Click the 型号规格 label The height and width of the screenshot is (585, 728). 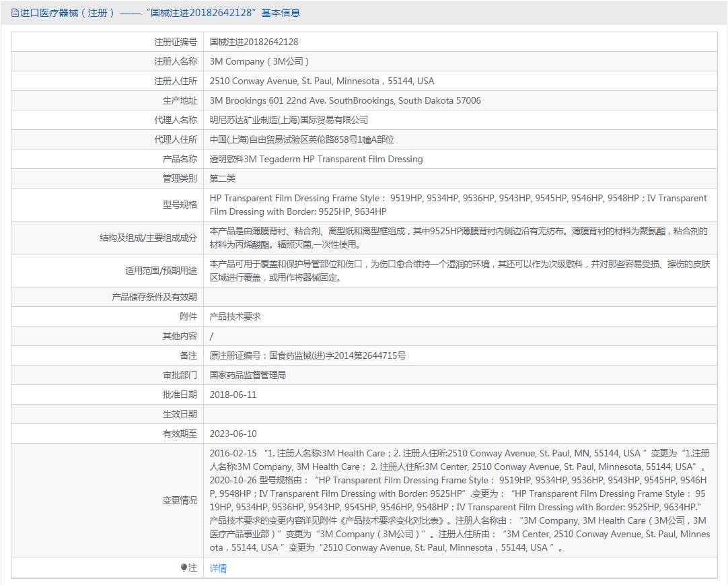[x=180, y=205]
